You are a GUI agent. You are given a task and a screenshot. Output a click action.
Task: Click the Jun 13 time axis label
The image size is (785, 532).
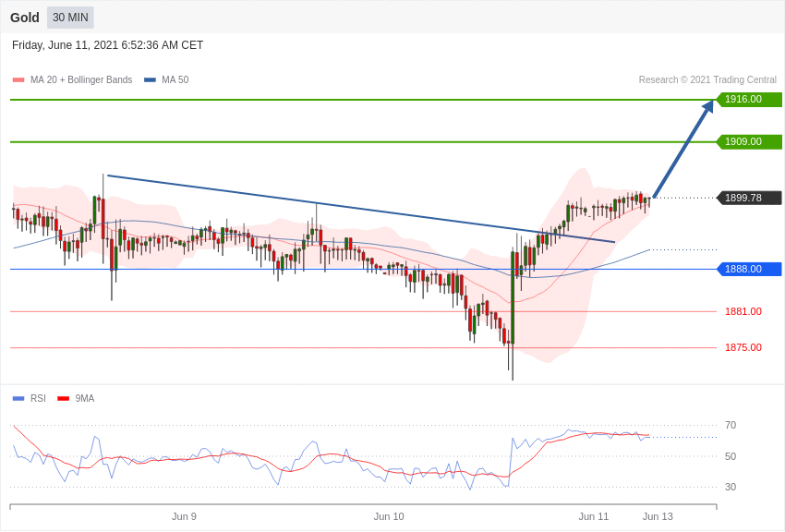[x=658, y=516]
